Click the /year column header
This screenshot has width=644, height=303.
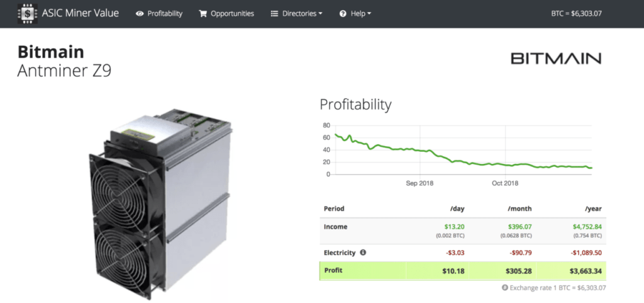click(594, 209)
